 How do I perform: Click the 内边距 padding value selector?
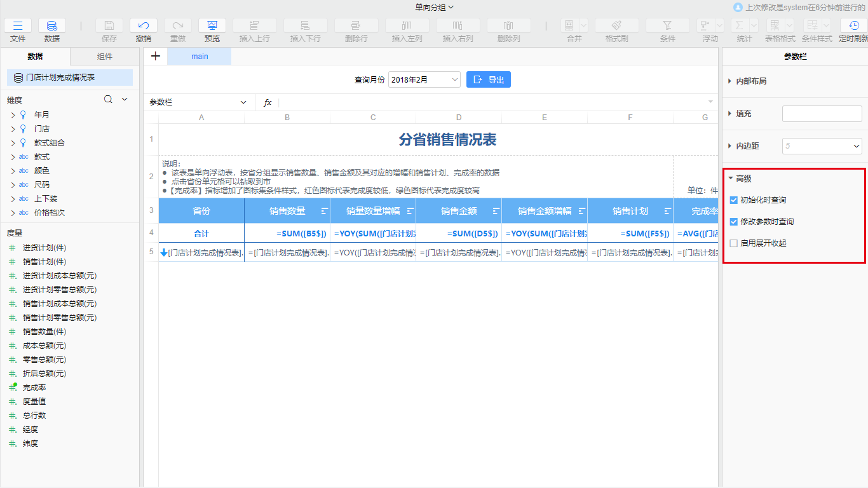point(822,146)
